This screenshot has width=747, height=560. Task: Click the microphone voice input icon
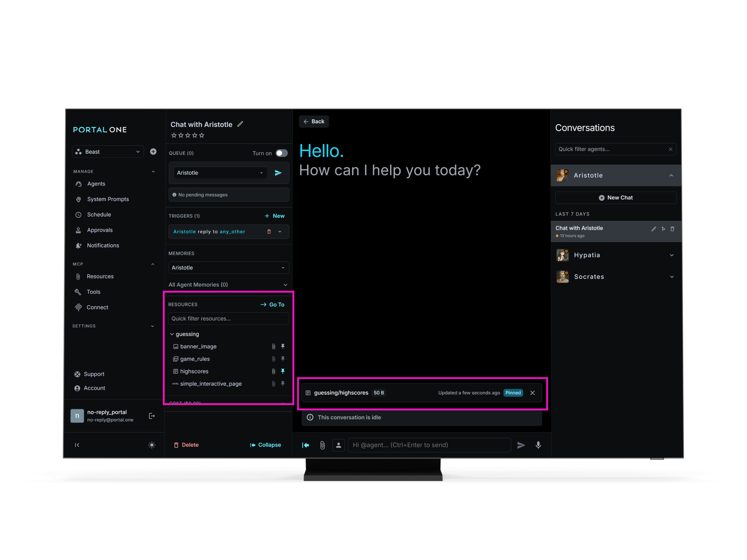(x=538, y=445)
